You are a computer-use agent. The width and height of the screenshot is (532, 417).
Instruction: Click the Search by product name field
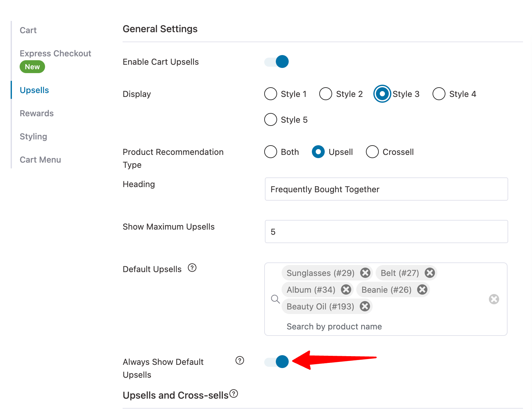334,327
